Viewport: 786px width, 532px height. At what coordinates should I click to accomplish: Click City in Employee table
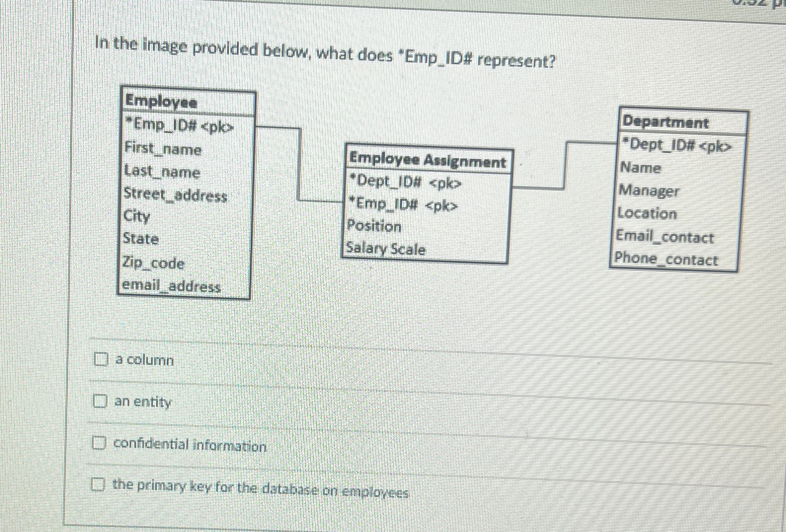[x=137, y=216]
